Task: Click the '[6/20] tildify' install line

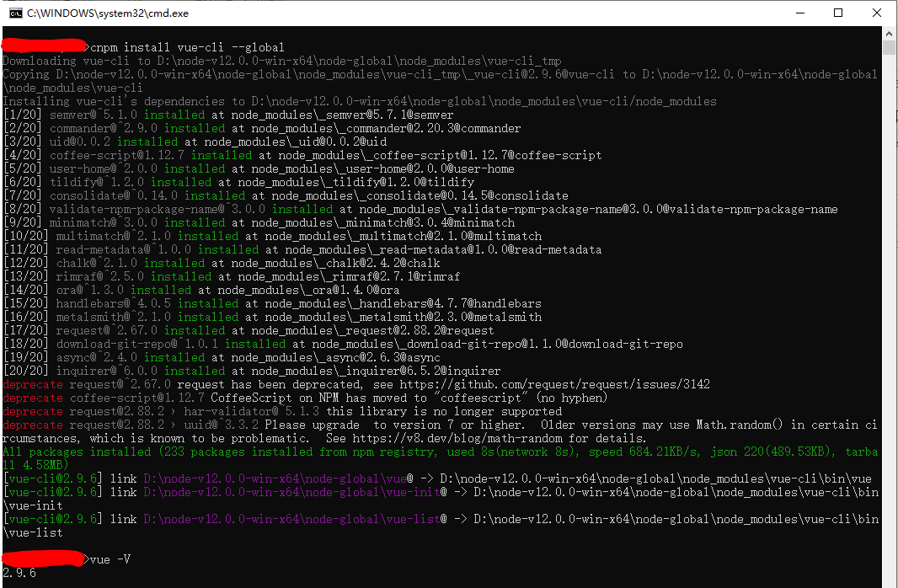Action: [x=238, y=182]
